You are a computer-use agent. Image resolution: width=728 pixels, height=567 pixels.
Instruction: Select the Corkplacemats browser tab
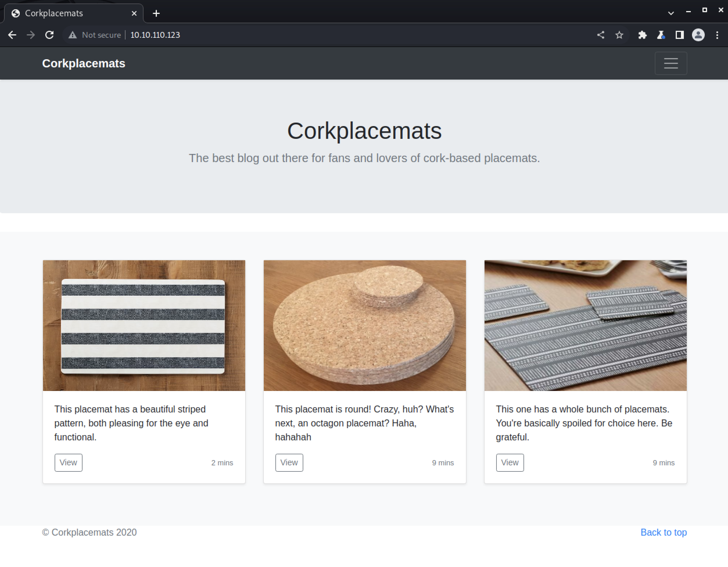(73, 13)
